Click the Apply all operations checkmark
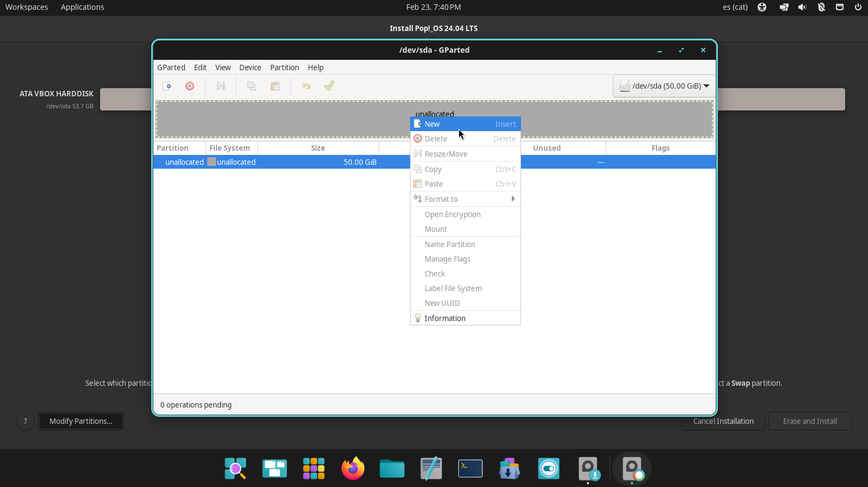The height and width of the screenshot is (487, 868). pyautogui.click(x=329, y=86)
